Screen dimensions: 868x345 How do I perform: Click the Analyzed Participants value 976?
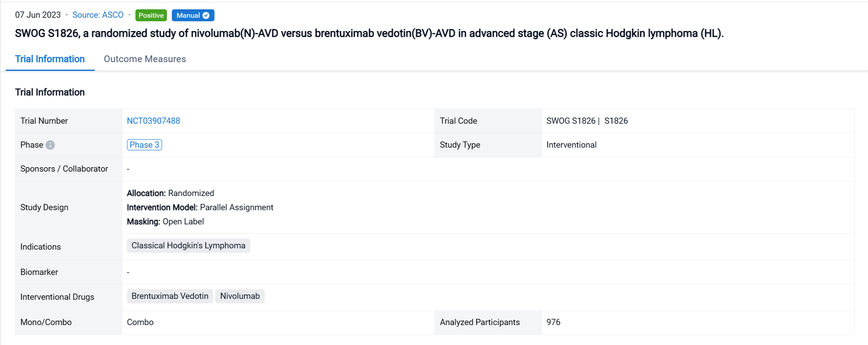tap(553, 322)
